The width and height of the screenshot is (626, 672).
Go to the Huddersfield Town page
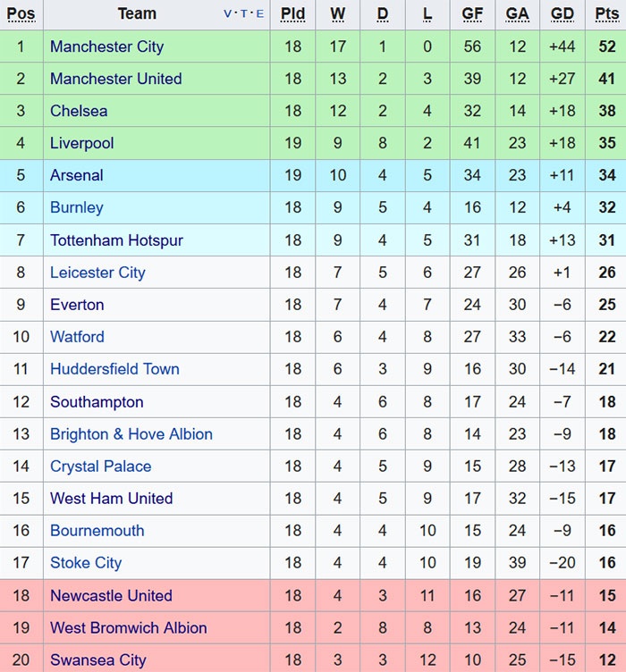click(x=114, y=369)
